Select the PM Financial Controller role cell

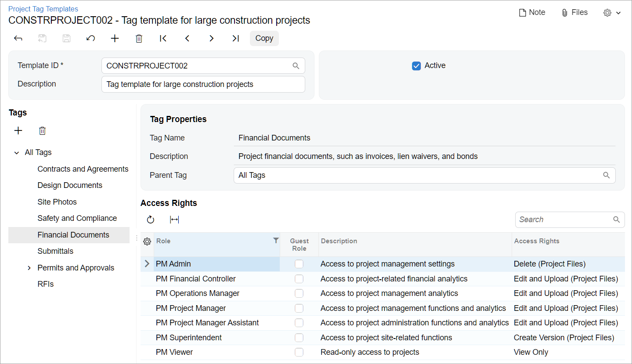(x=217, y=279)
